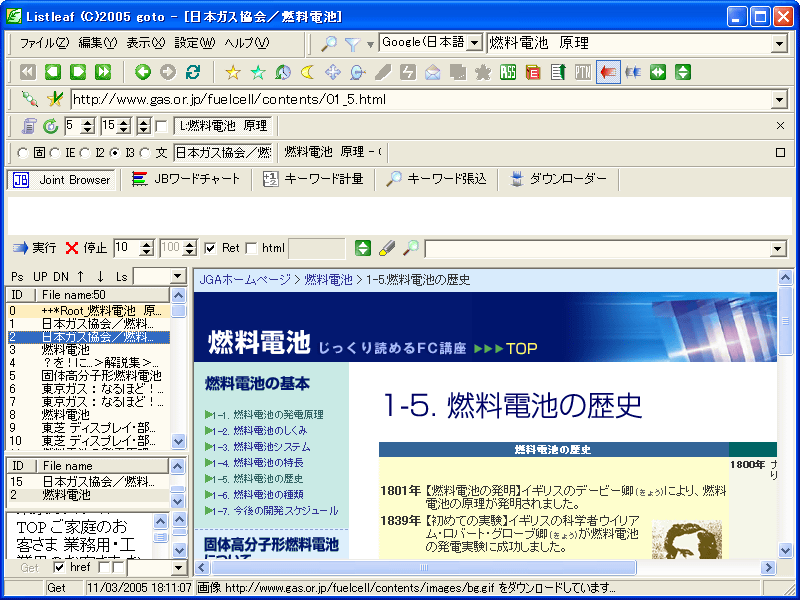Image resolution: width=800 pixels, height=600 pixels.
Task: Expand the 燃料電池 原理 search history dropdown
Action: click(x=779, y=44)
